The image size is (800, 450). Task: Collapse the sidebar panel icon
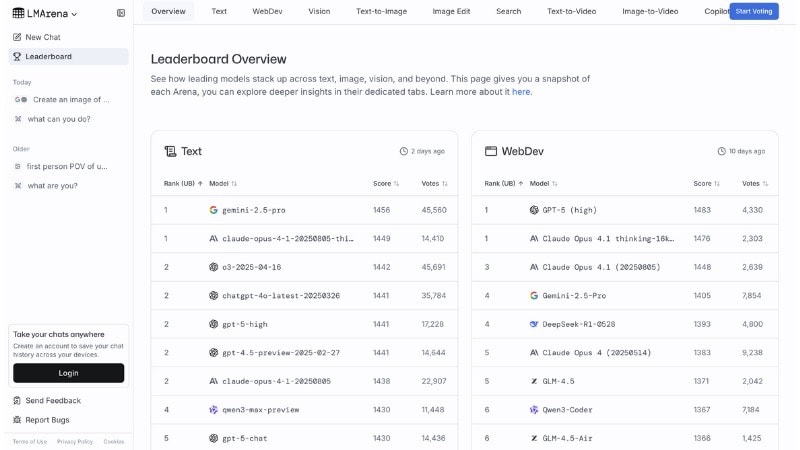click(121, 13)
